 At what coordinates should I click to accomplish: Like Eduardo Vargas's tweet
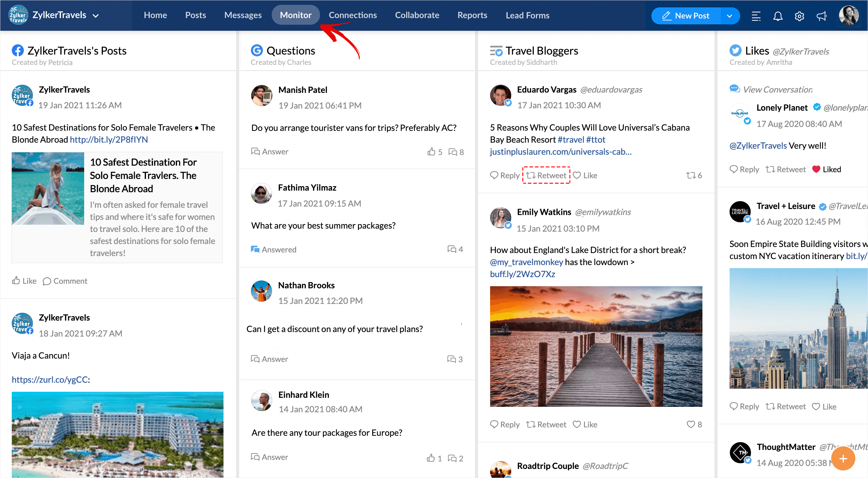click(585, 175)
